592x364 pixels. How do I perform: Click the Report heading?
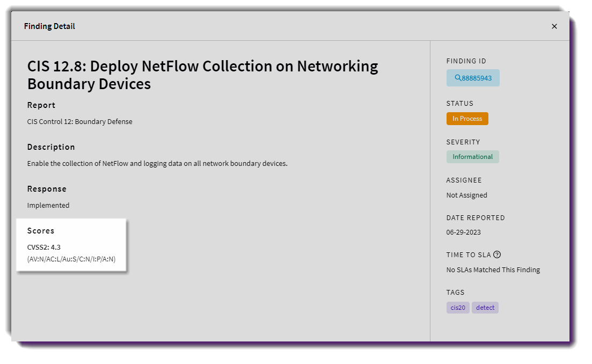pyautogui.click(x=41, y=105)
